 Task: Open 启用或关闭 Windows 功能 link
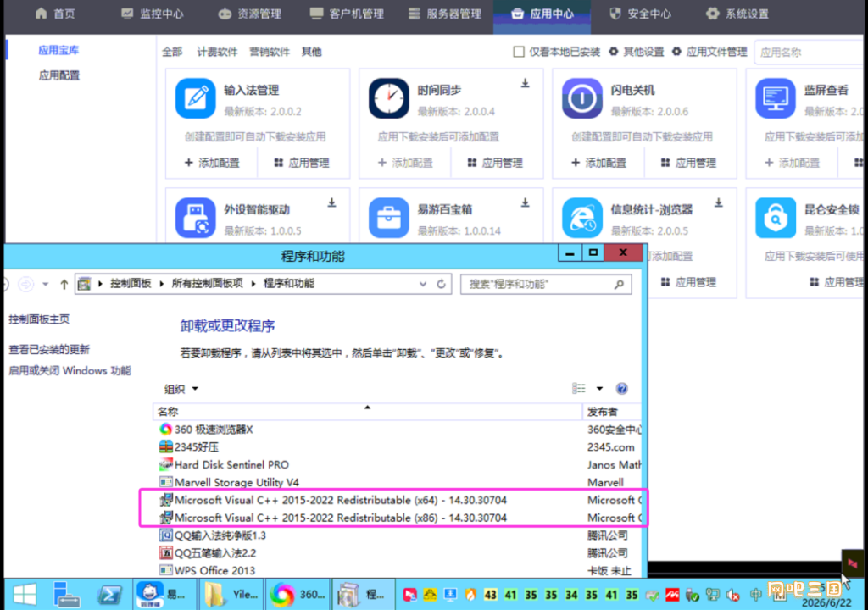coord(70,371)
